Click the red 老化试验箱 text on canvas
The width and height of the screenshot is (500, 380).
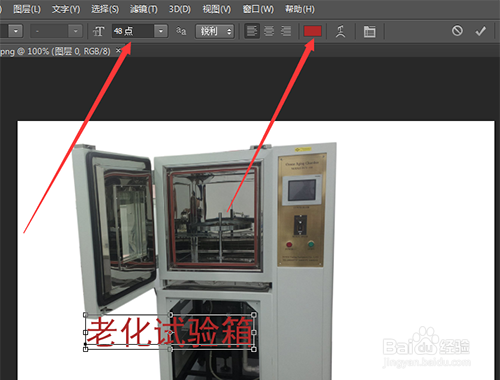pos(169,331)
